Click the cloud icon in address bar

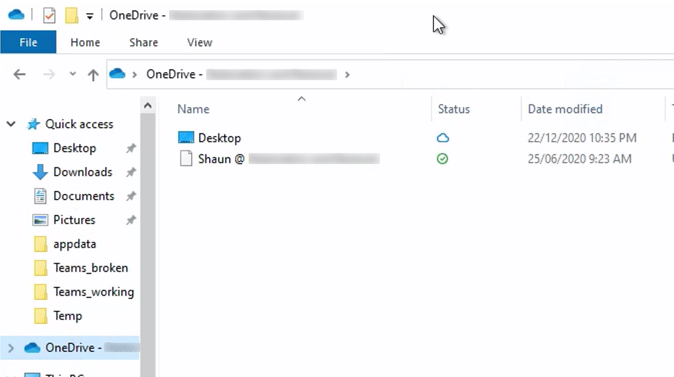117,74
